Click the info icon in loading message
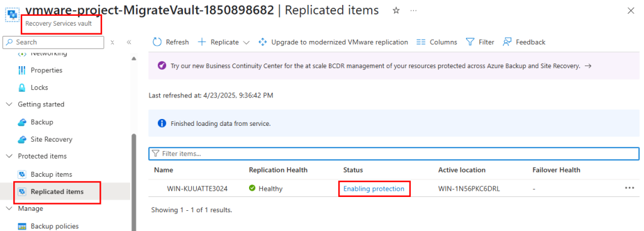Screen dimensions: 644x231 pos(162,123)
